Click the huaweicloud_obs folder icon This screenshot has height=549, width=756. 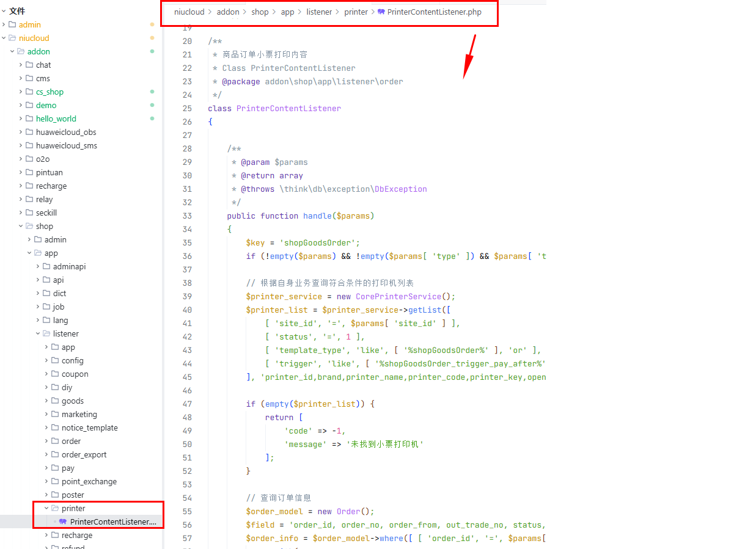[29, 132]
